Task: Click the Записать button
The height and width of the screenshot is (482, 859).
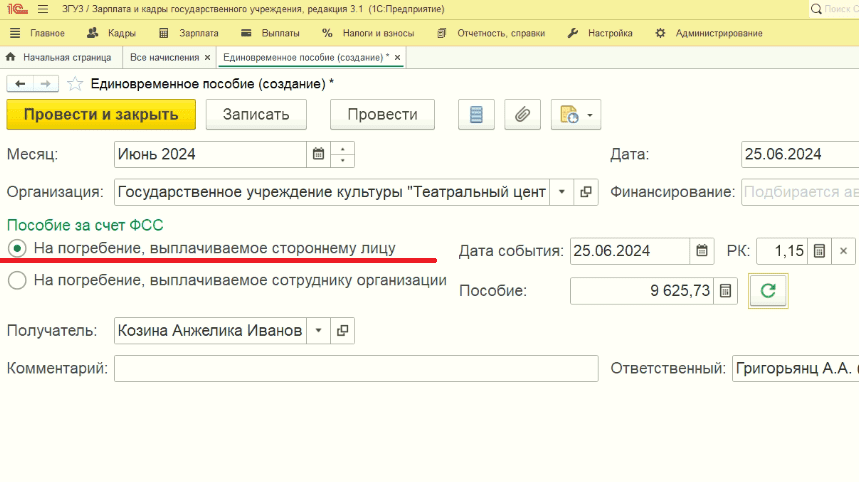Action: [x=256, y=114]
